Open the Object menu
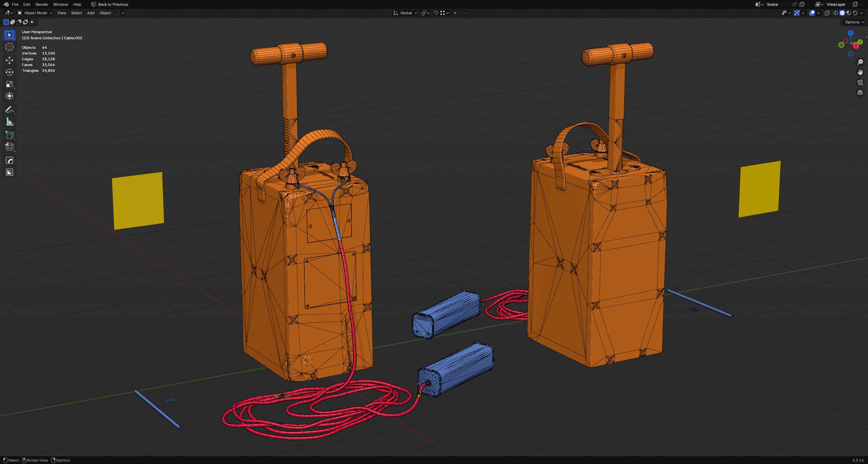 point(105,13)
